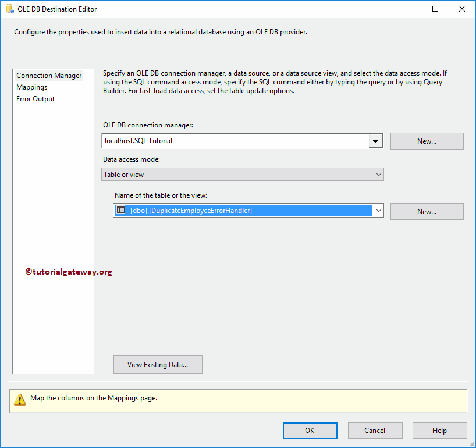Open the OLE DB connection manager dropdown arrow
The image size is (476, 448).
376,141
